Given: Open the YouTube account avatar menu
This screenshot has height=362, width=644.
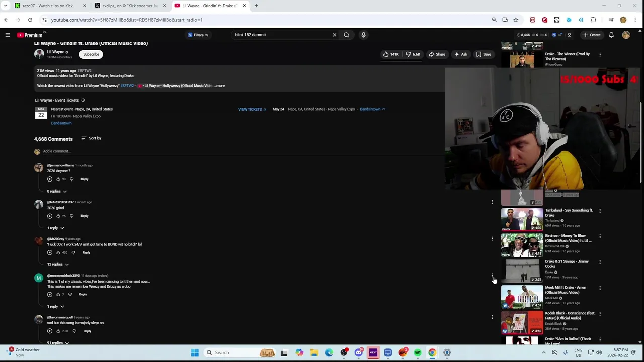Looking at the screenshot, I should coord(626,35).
